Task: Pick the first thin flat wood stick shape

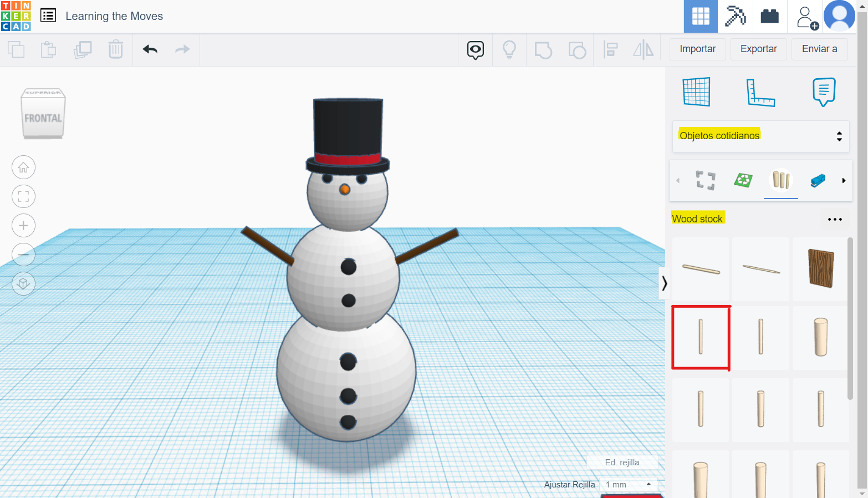Action: click(701, 270)
